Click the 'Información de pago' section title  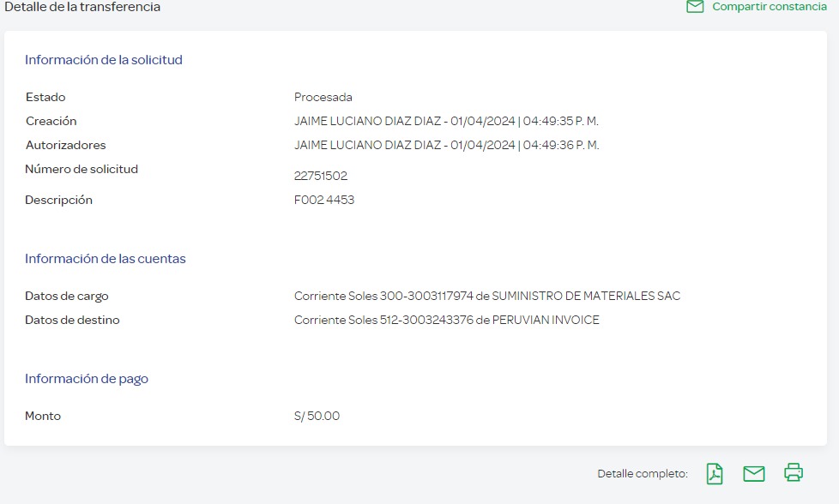pyautogui.click(x=87, y=379)
